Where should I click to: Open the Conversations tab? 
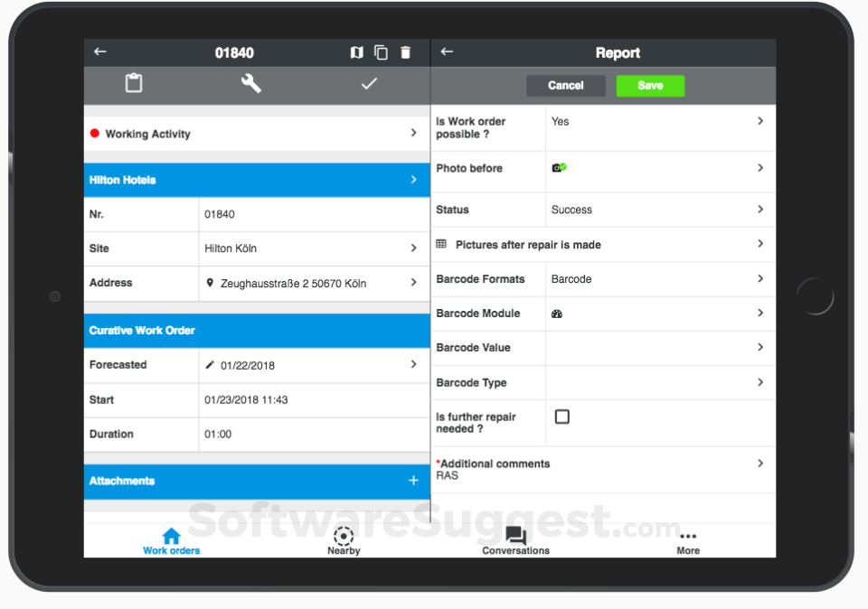tap(516, 541)
